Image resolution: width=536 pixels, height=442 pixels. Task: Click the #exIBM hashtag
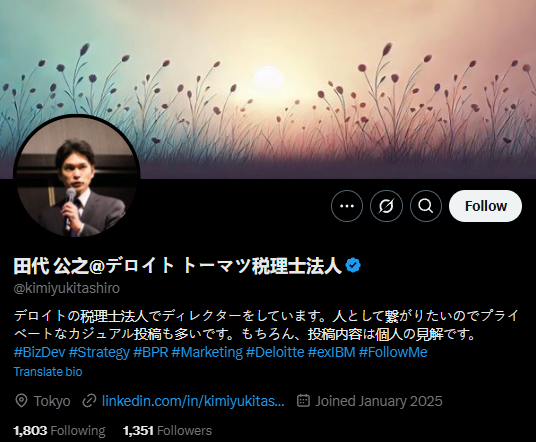pos(332,352)
